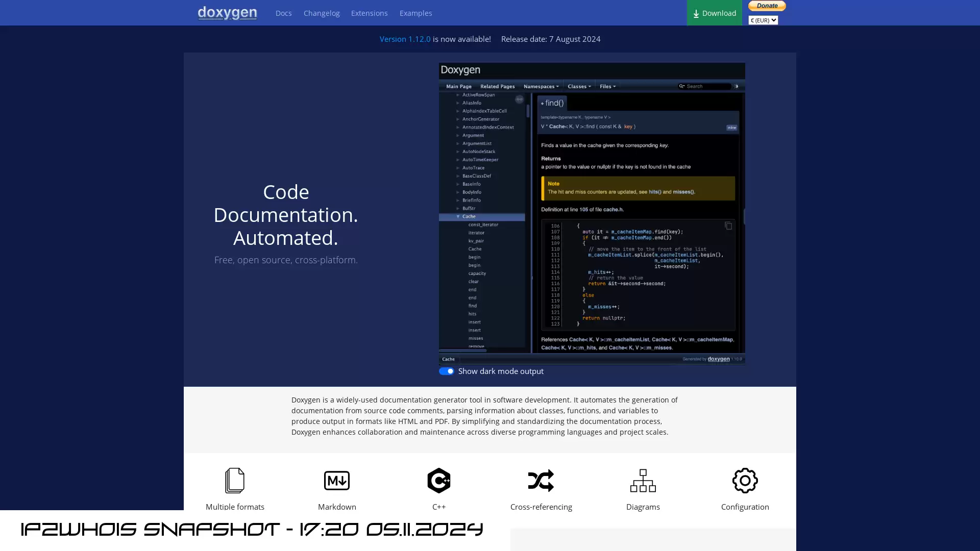Follow the Version 1.12.0 link

[405, 39]
